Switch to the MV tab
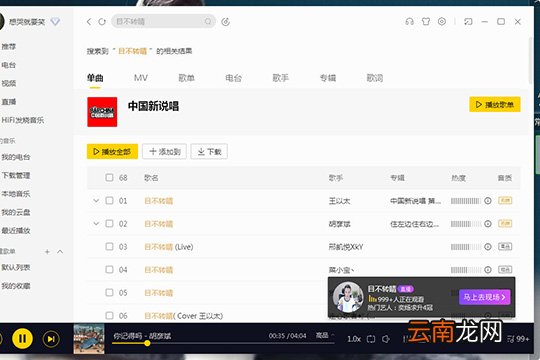Image resolution: width=540 pixels, height=360 pixels. (141, 78)
